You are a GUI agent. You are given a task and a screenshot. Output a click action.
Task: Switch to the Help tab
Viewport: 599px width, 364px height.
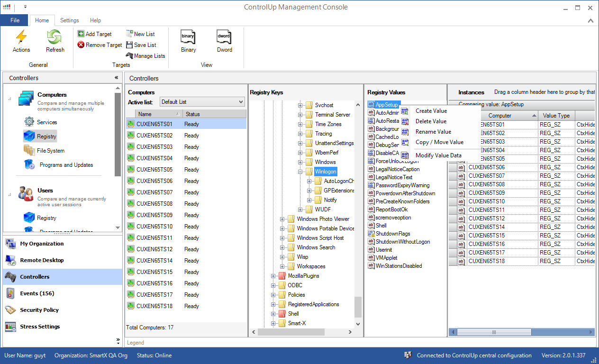(x=95, y=20)
